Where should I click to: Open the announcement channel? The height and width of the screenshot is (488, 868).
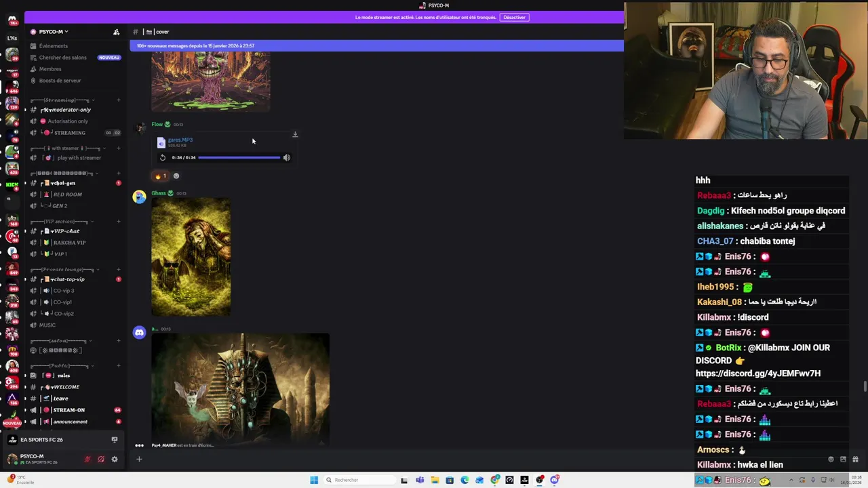tap(70, 422)
